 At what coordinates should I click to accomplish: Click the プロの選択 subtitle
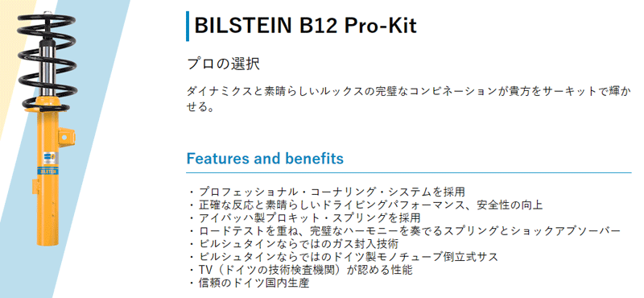pos(223,64)
